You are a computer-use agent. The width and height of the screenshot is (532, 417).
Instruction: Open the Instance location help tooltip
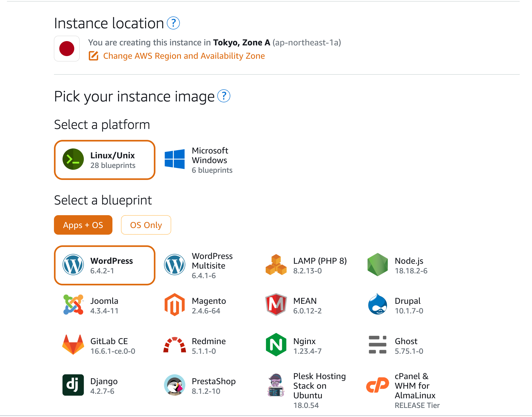[x=174, y=23]
